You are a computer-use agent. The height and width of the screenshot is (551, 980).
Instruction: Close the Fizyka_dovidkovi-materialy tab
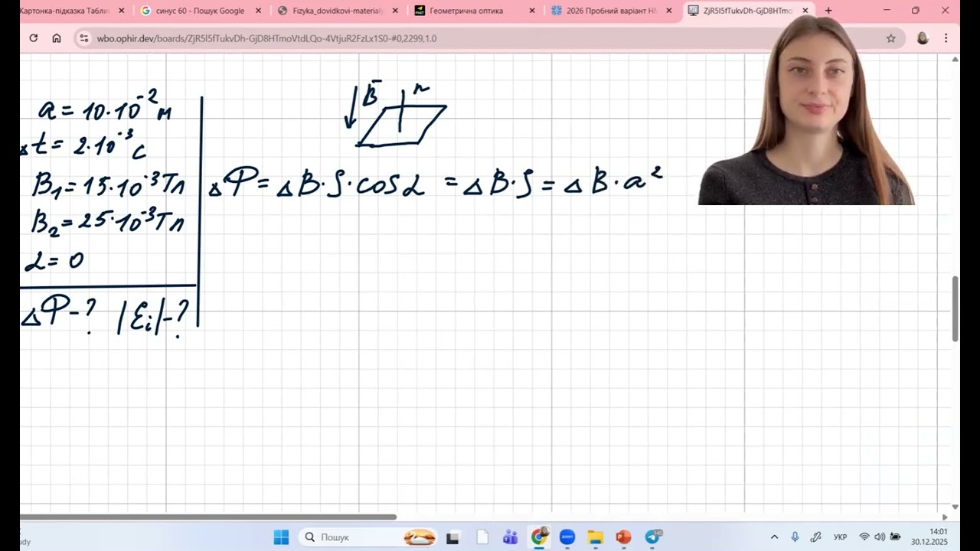395,11
